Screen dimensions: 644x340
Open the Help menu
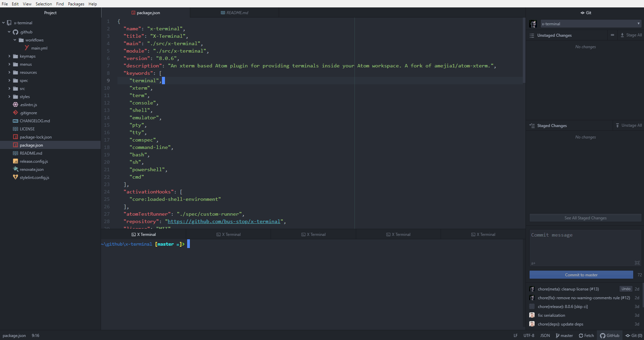(x=93, y=4)
